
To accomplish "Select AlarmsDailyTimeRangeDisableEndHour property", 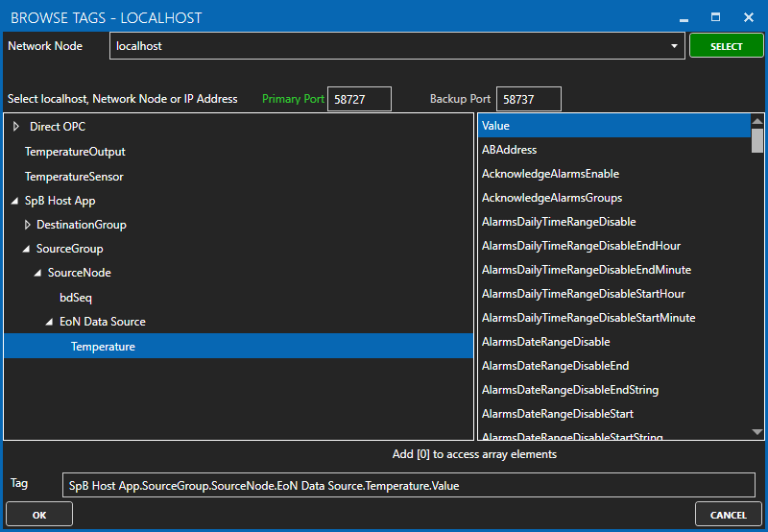I will tap(614, 246).
